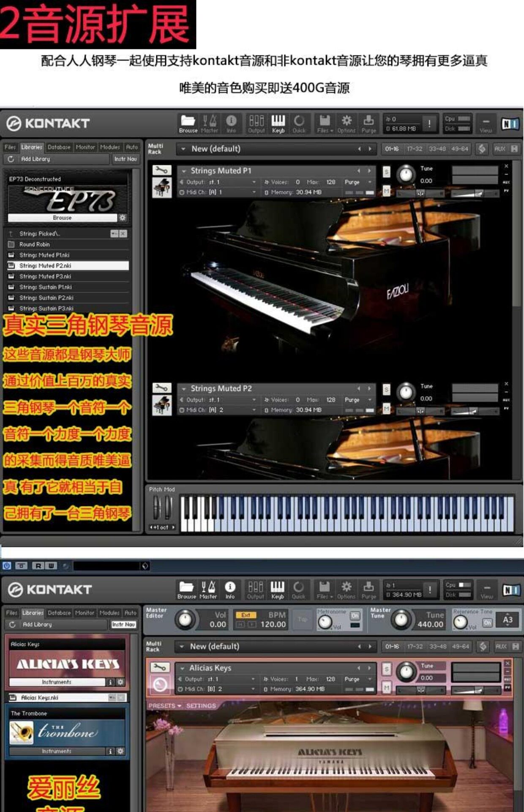Click BPM 120.00 value field
This screenshot has width=524, height=812.
(x=273, y=624)
